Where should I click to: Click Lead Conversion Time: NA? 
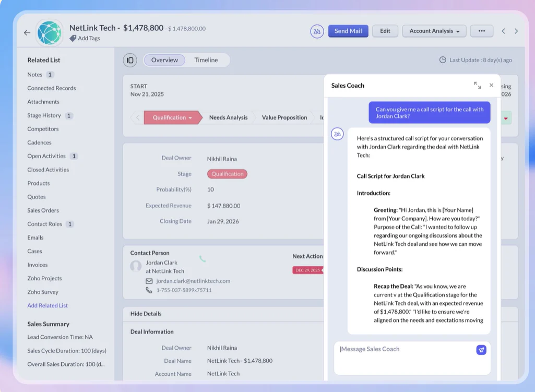tap(60, 337)
